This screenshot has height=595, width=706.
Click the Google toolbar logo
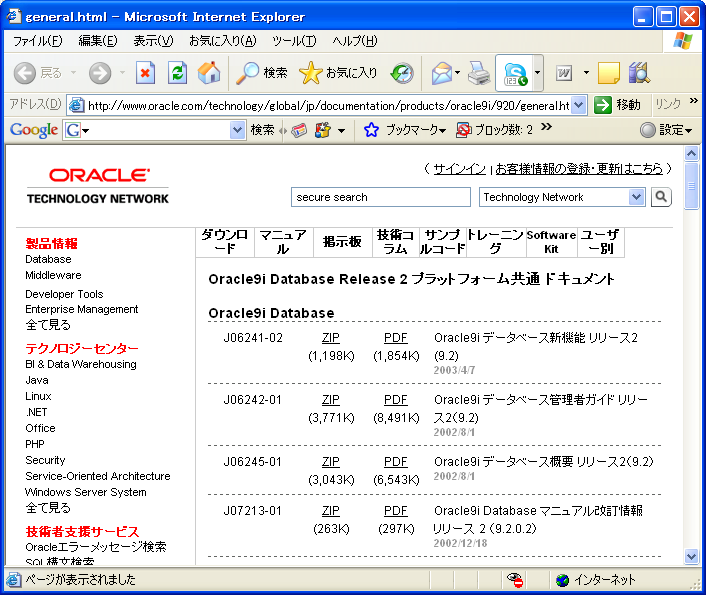click(x=34, y=130)
